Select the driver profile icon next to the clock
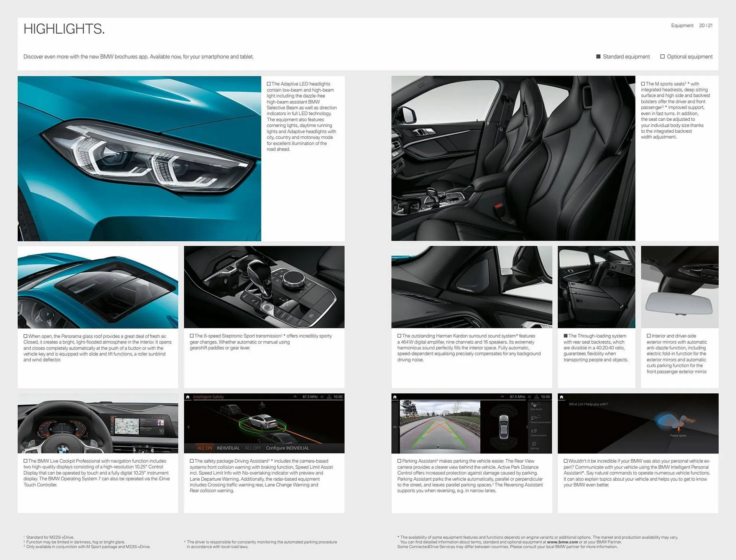736x560 pixels. [x=330, y=397]
